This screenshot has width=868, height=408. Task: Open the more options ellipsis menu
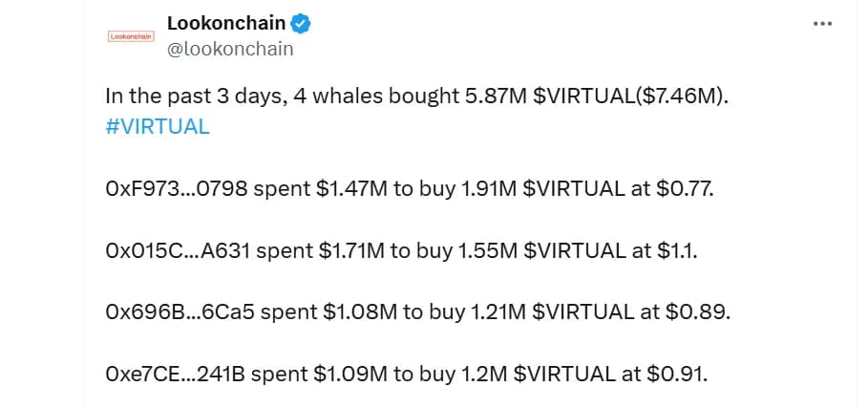pos(822,24)
